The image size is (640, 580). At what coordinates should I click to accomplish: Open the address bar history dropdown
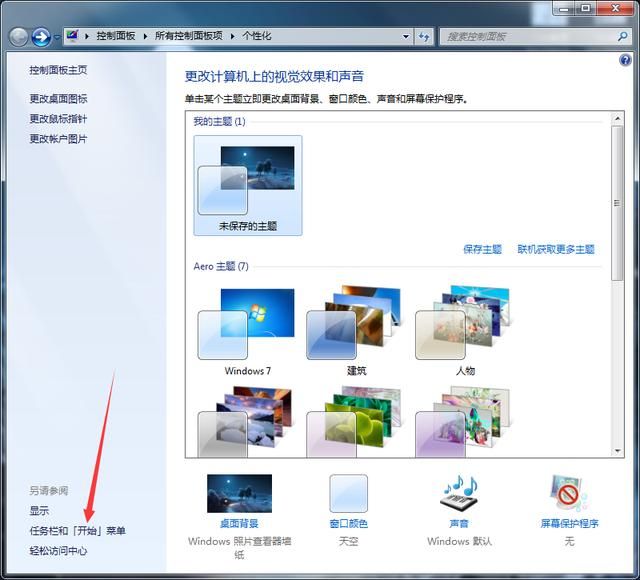click(x=406, y=36)
